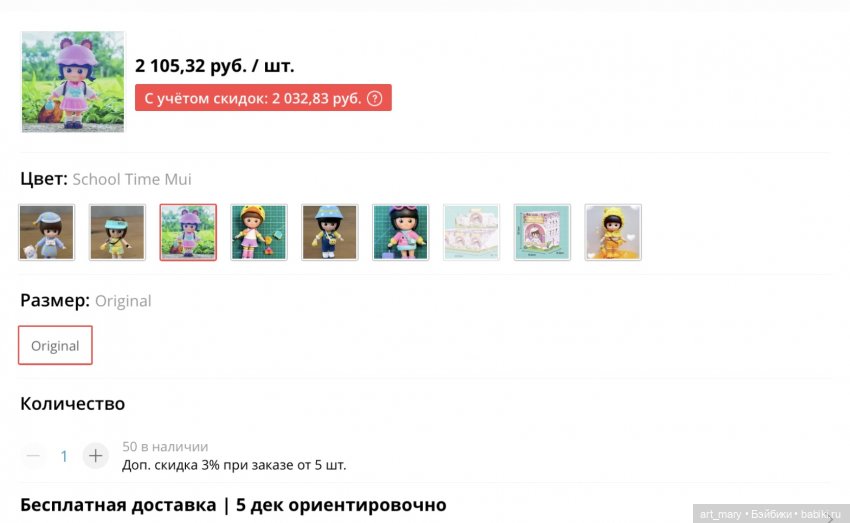Click the free delivery estimate heading
The image size is (850, 523).
pos(233,505)
